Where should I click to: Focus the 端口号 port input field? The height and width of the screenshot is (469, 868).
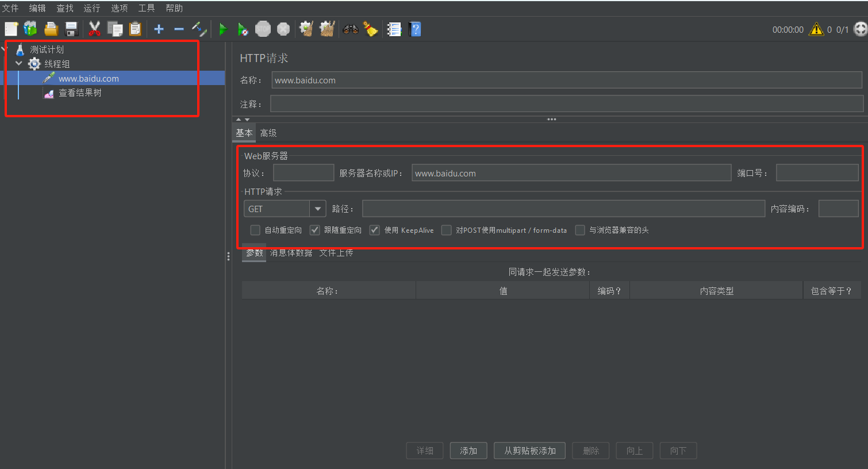[x=817, y=173]
